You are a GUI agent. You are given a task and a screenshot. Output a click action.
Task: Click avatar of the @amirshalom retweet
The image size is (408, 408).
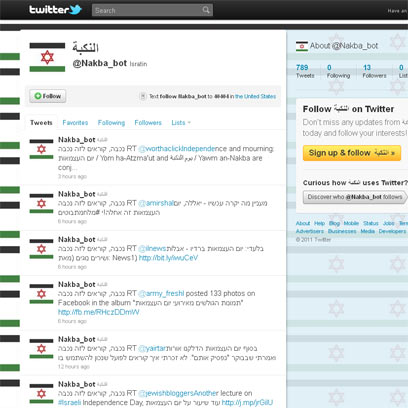(x=41, y=203)
